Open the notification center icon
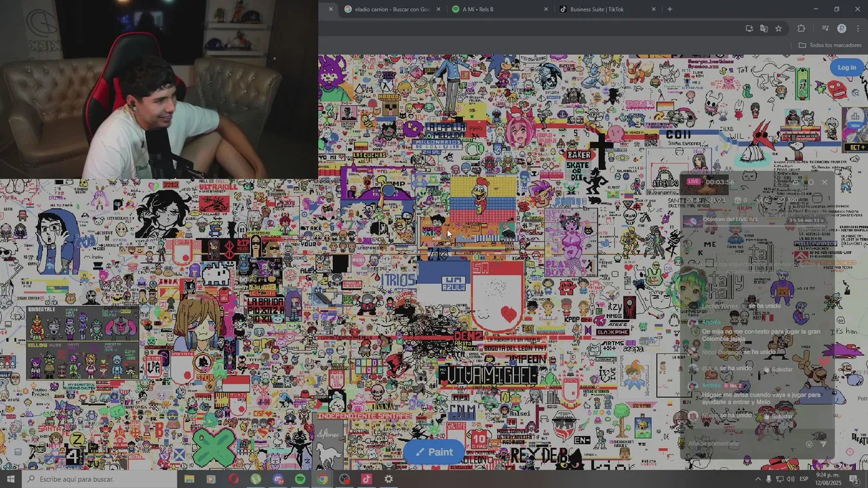Screen dimensions: 868x488 [x=854, y=479]
